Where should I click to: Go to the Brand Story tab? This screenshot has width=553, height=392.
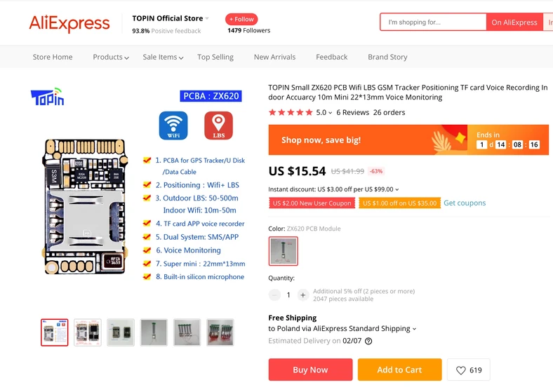coord(387,57)
